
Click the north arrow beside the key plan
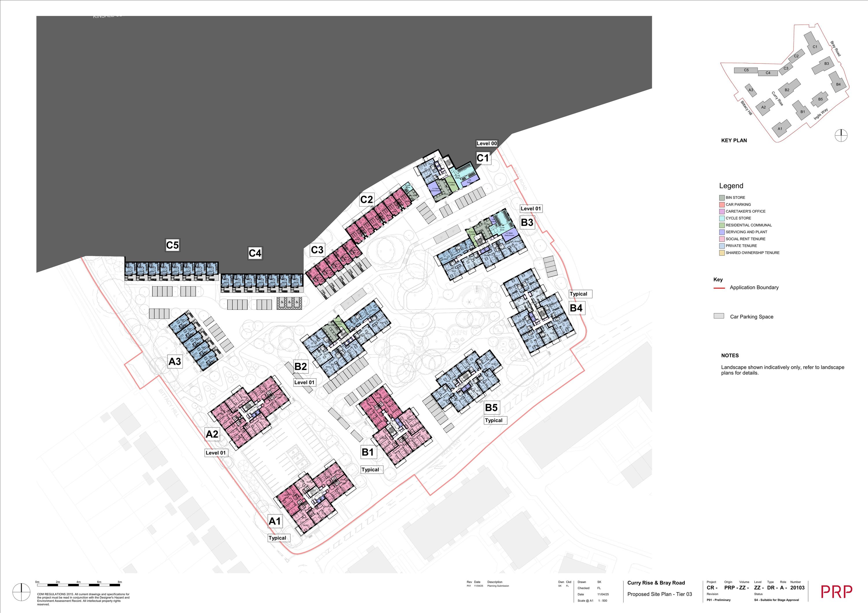pyautogui.click(x=841, y=135)
